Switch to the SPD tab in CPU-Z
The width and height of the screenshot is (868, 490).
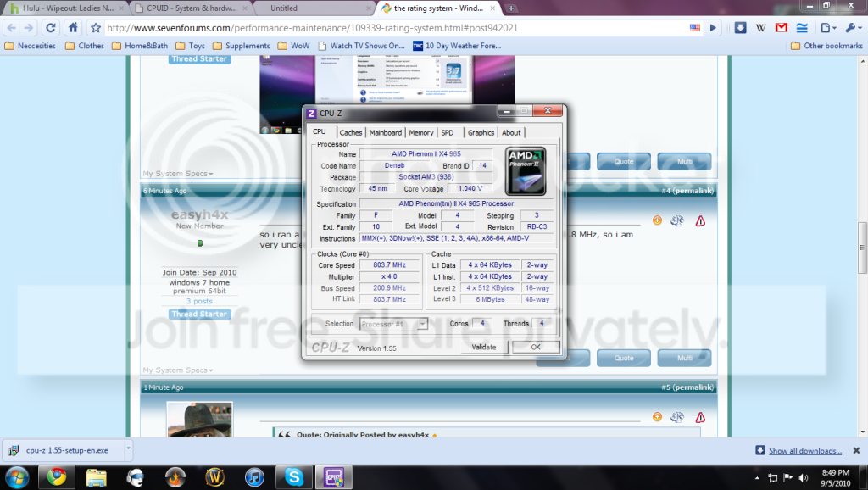click(x=448, y=133)
